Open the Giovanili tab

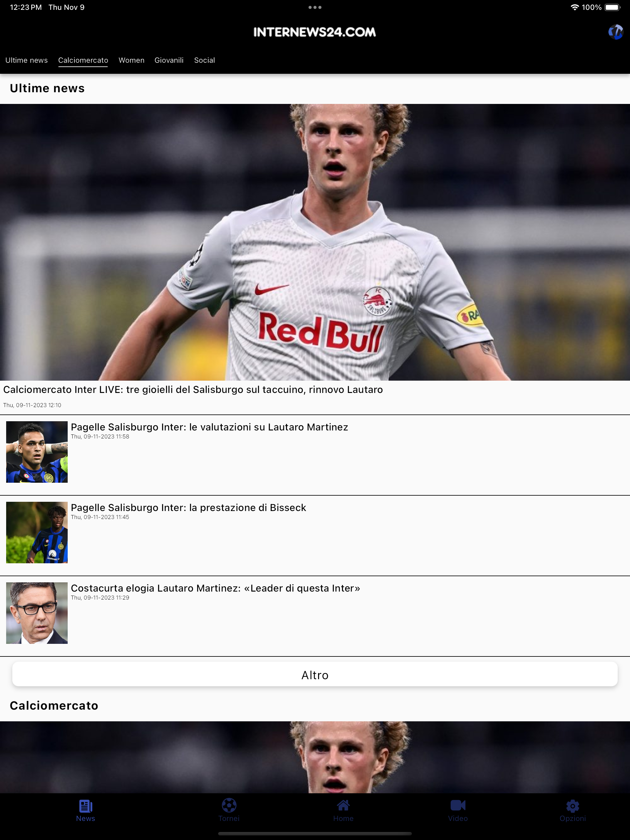pos(169,60)
